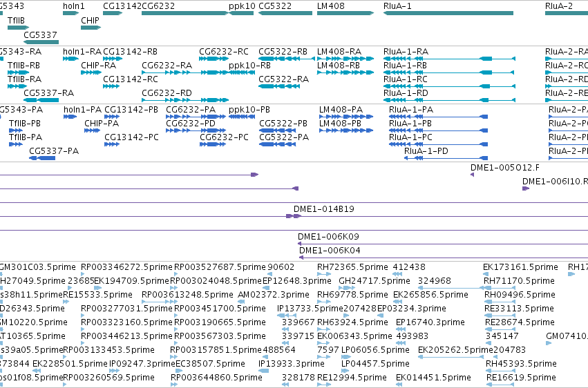Open the CG6232-RD transcript label
This screenshot has height=388, width=588.
pyautogui.click(x=167, y=93)
